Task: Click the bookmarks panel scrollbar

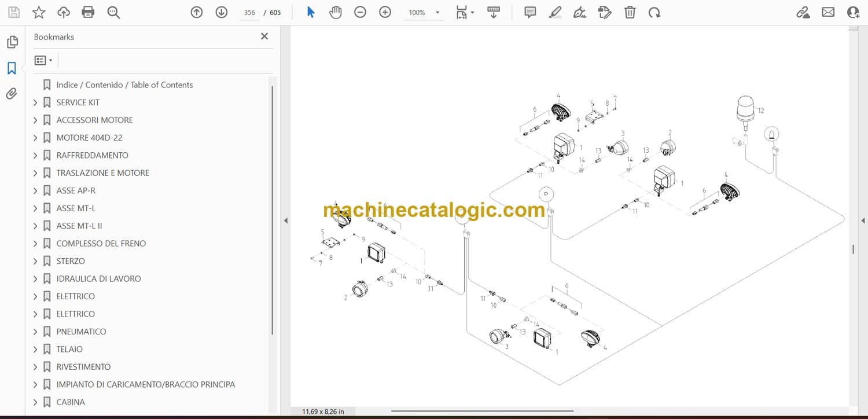Action: pos(272,209)
